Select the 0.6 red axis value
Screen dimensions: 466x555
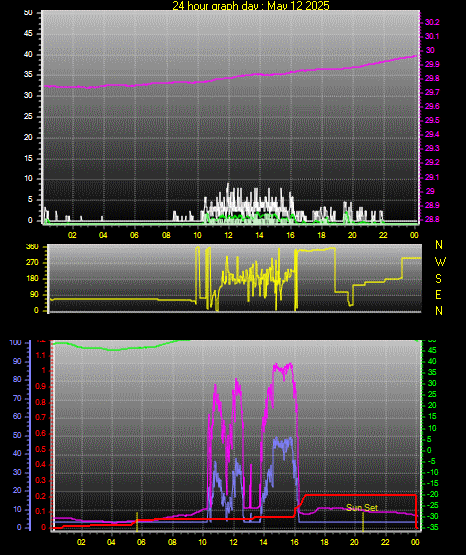(x=41, y=433)
